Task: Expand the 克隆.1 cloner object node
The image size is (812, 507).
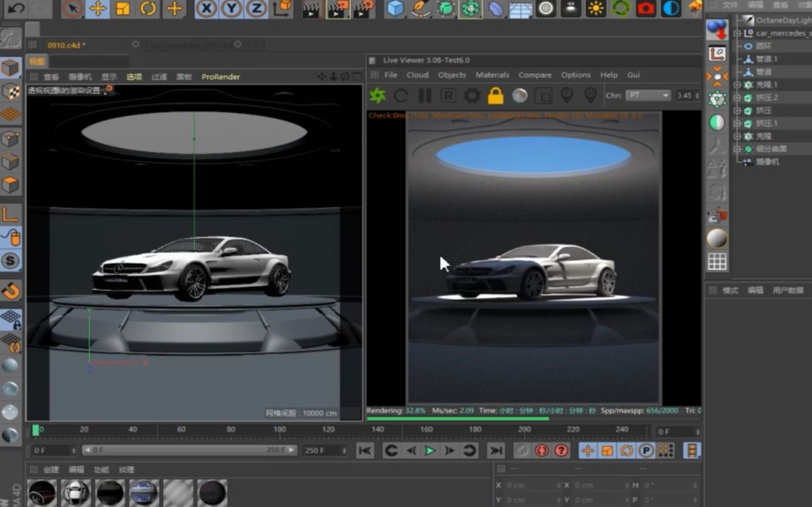Action: pos(737,85)
